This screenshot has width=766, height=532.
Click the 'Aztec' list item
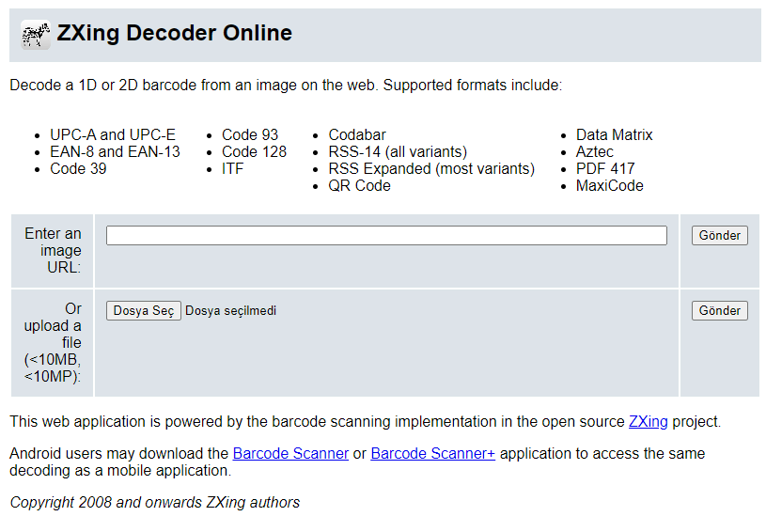[x=595, y=152]
